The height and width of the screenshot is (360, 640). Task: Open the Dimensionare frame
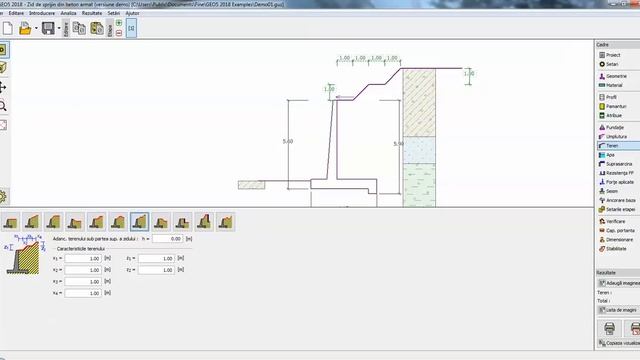(618, 240)
